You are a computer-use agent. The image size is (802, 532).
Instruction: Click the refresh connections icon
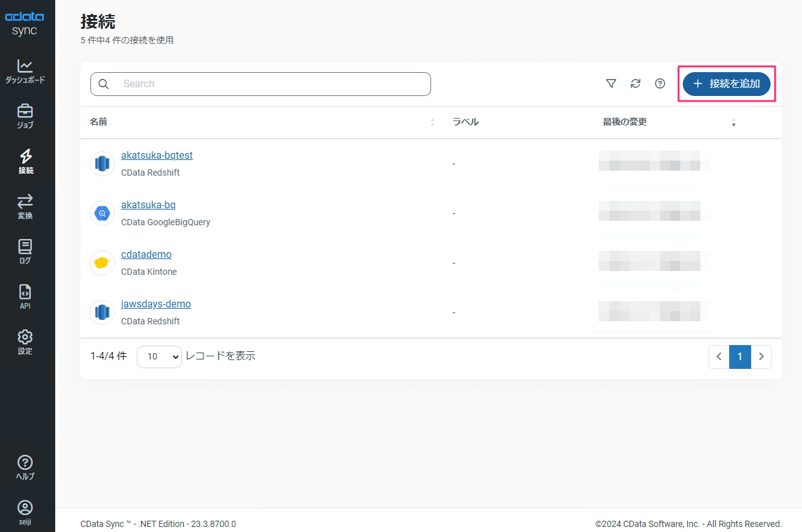tap(635, 83)
